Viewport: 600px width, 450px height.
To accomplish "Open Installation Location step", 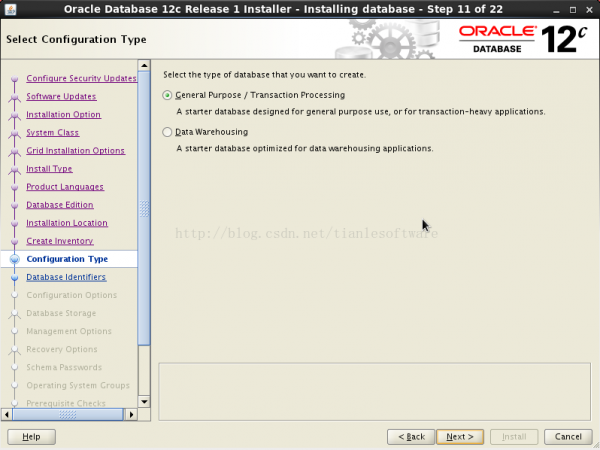I will click(x=67, y=223).
